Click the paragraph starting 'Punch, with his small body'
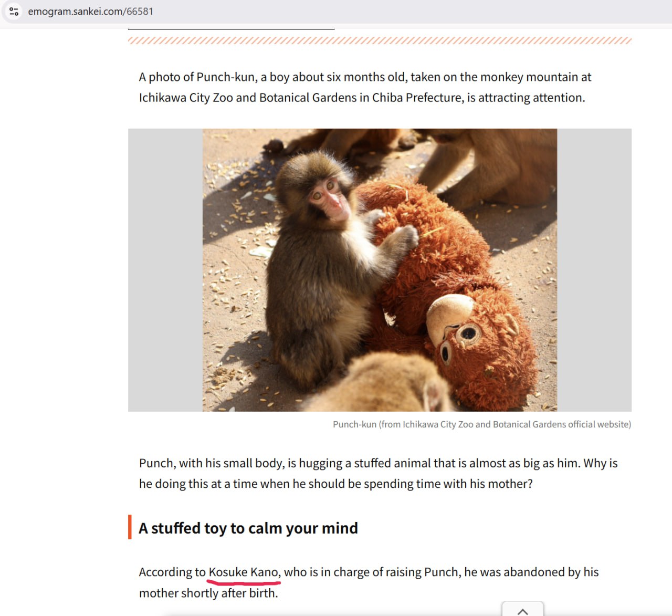The height and width of the screenshot is (616, 672). 378,473
